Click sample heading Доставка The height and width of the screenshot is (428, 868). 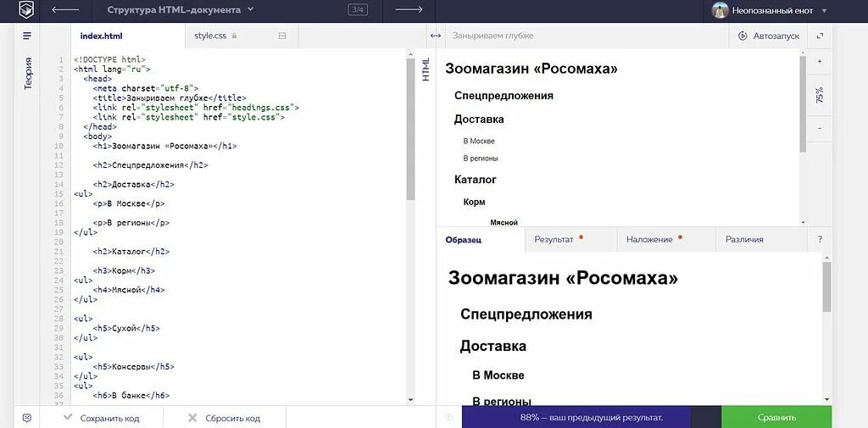pyautogui.click(x=492, y=347)
